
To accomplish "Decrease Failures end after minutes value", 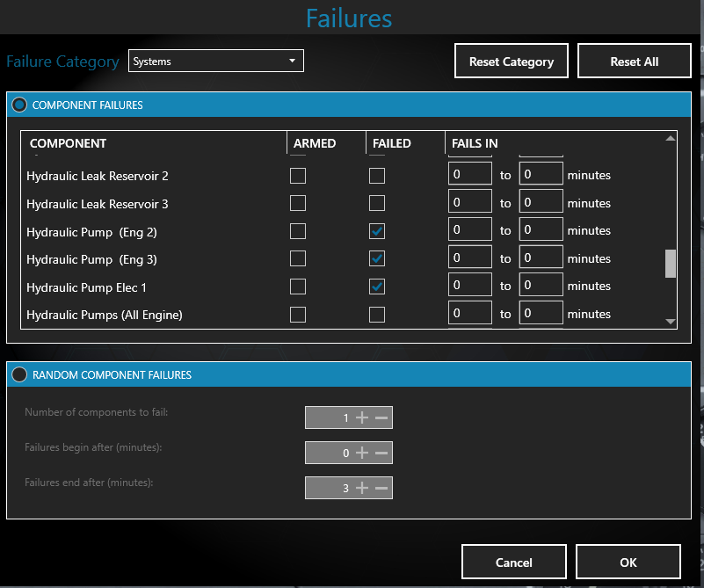I will (x=381, y=488).
